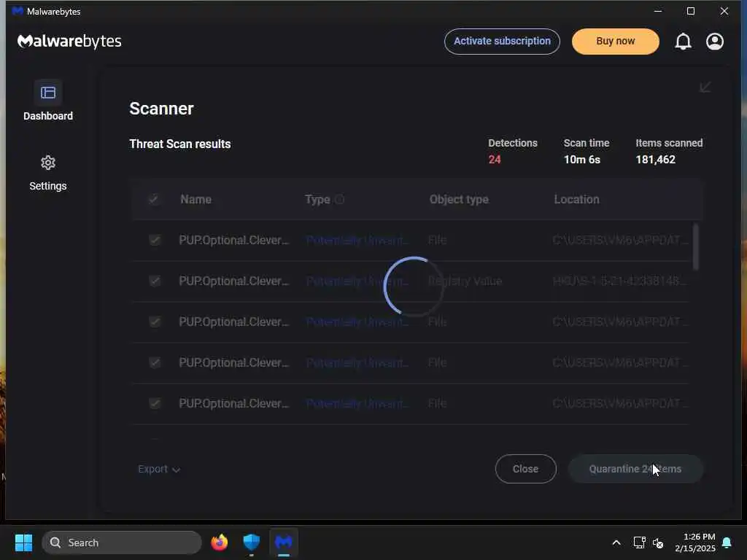Launch Firefox from the taskbar
The image size is (747, 560).
pyautogui.click(x=219, y=542)
